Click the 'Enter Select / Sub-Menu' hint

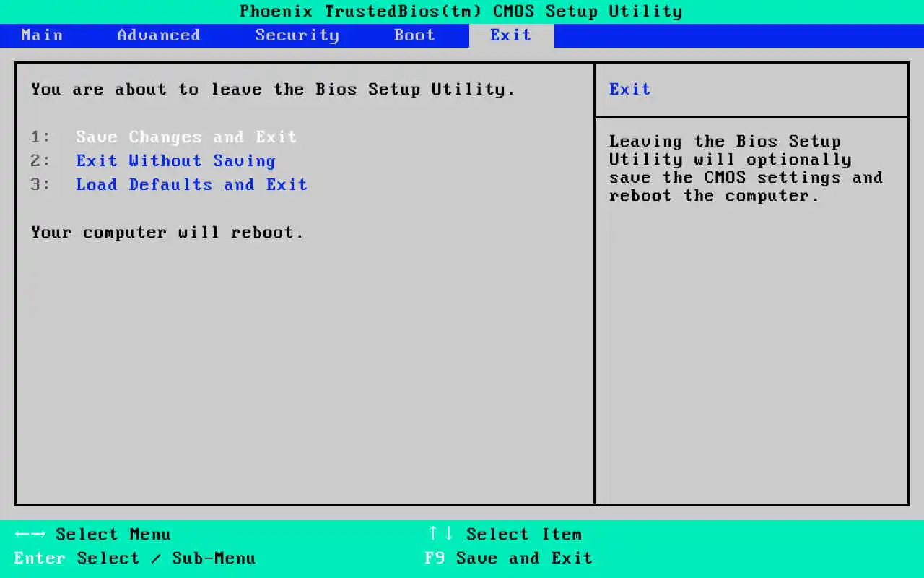(134, 558)
